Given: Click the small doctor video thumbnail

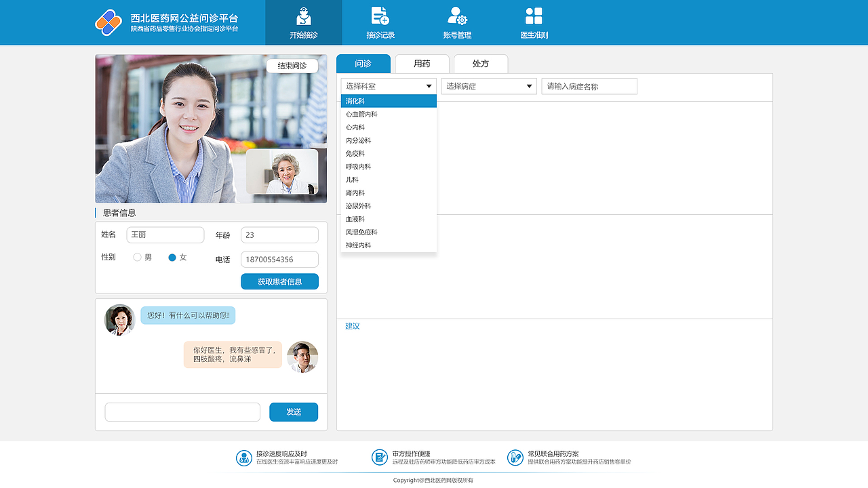Looking at the screenshot, I should tap(282, 171).
